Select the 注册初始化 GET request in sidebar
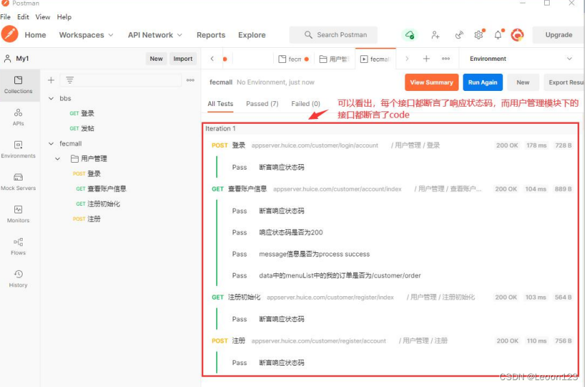This screenshot has height=387, width=588. pos(97,204)
